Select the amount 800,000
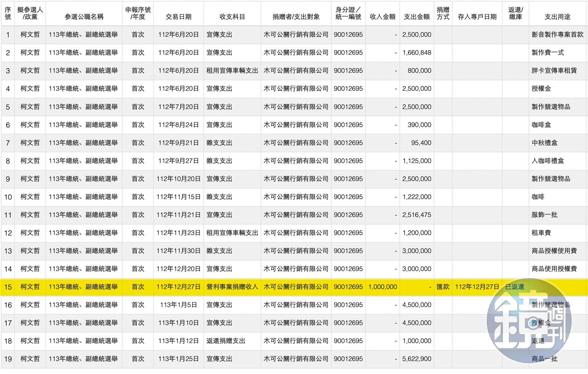Screen dimensions: 588x374 tap(419, 71)
